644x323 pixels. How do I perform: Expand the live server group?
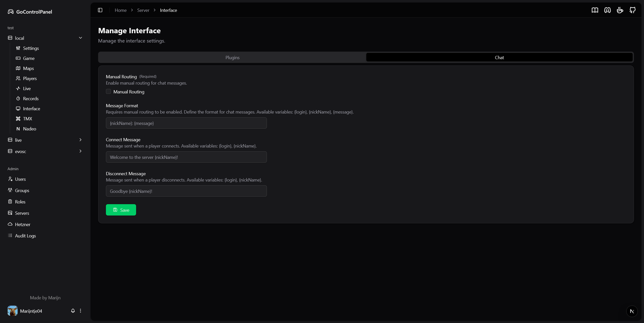click(80, 140)
